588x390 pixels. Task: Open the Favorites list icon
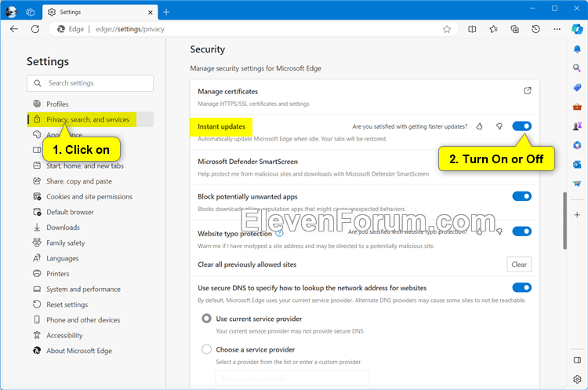pos(493,29)
